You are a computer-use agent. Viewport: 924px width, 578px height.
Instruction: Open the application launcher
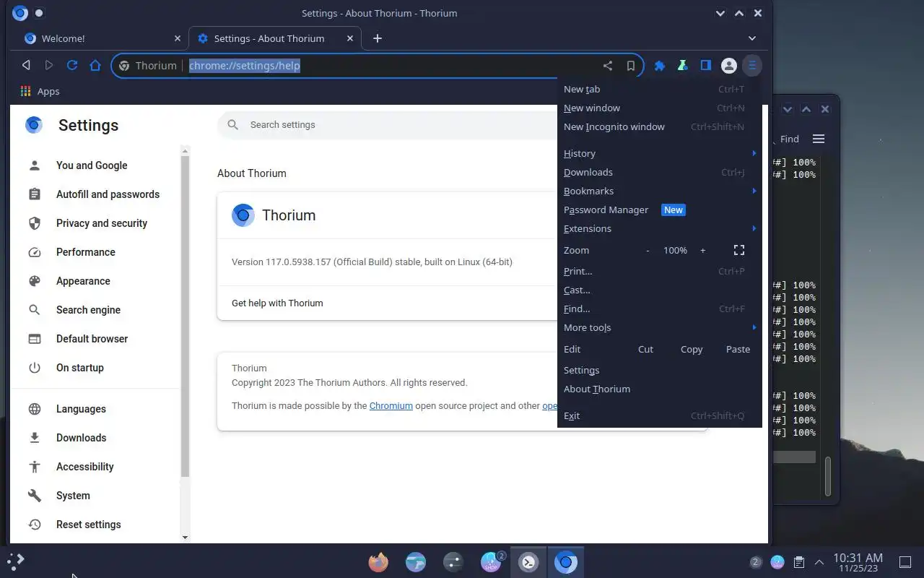[x=16, y=561]
